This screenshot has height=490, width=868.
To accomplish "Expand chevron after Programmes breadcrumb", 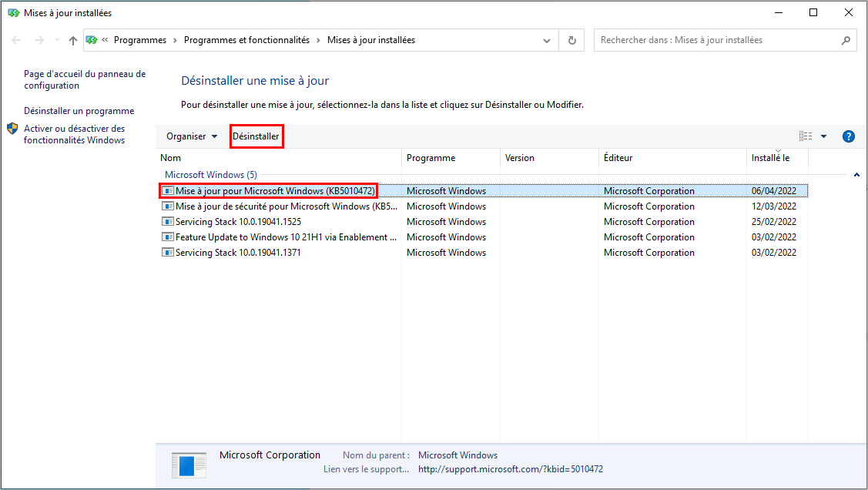I will click(x=175, y=40).
